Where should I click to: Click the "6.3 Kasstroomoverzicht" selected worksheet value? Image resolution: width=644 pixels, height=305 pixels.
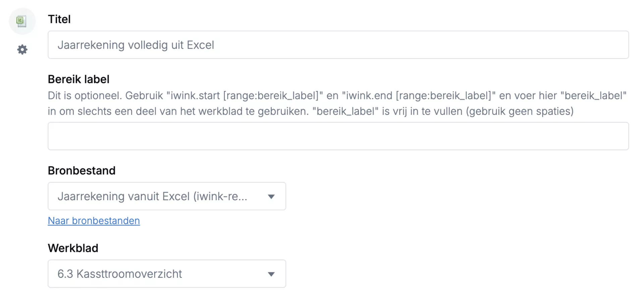pos(120,274)
